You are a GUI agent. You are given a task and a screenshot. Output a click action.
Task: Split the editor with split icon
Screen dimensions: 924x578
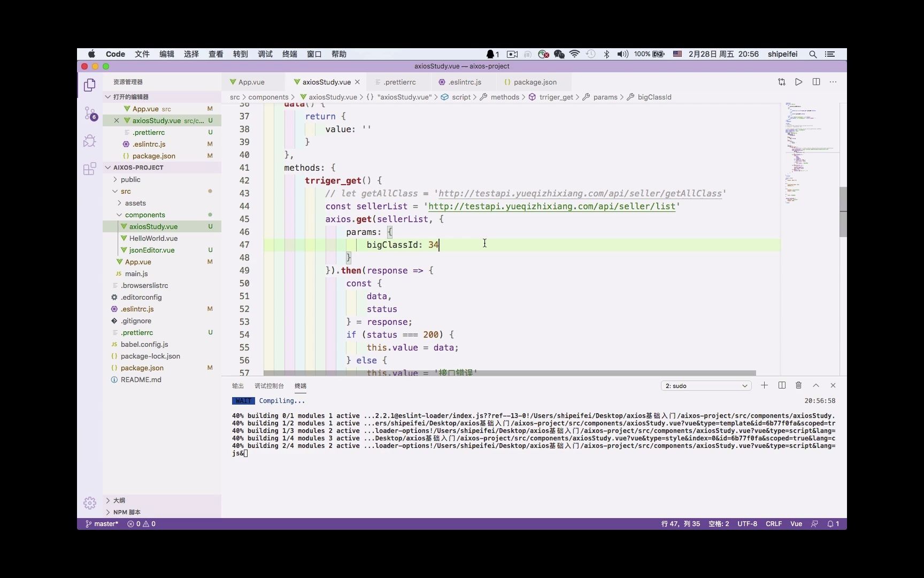coord(816,82)
